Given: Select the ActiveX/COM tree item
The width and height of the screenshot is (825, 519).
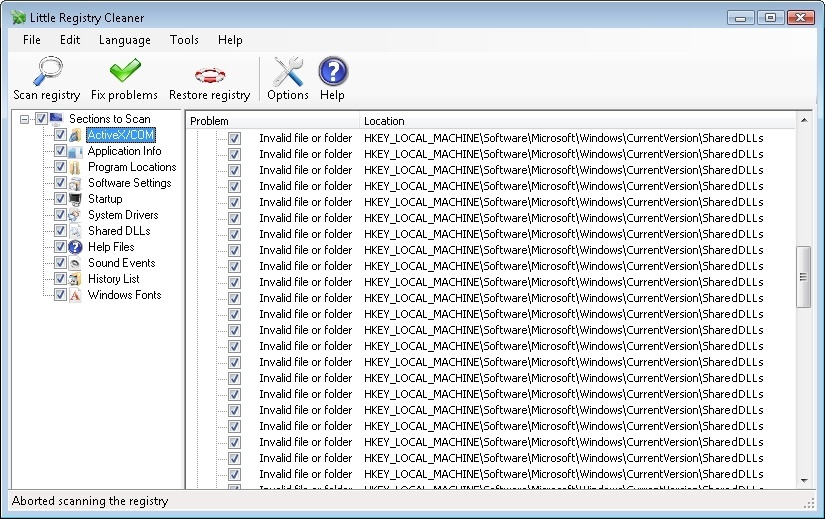Looking at the screenshot, I should coord(121,135).
